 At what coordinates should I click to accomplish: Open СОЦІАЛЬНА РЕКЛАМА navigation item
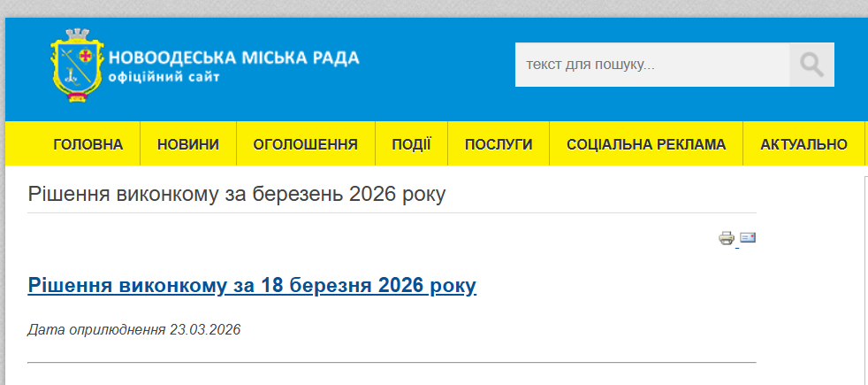pyautogui.click(x=646, y=144)
